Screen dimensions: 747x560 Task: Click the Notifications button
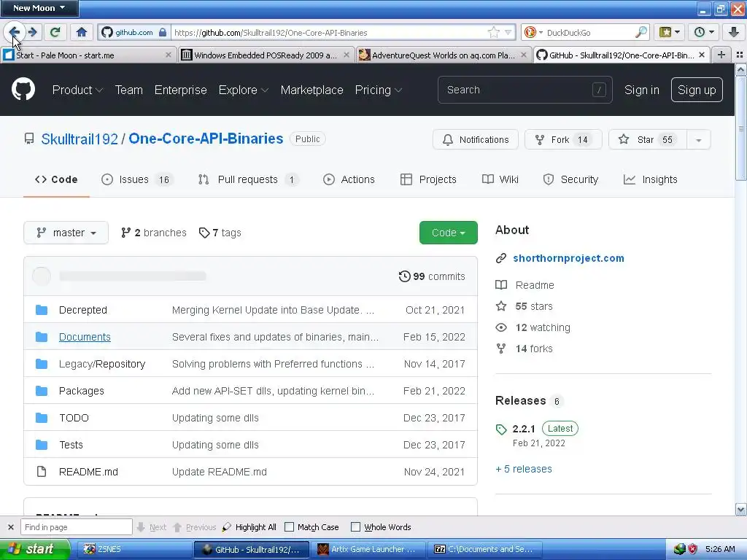(x=475, y=139)
